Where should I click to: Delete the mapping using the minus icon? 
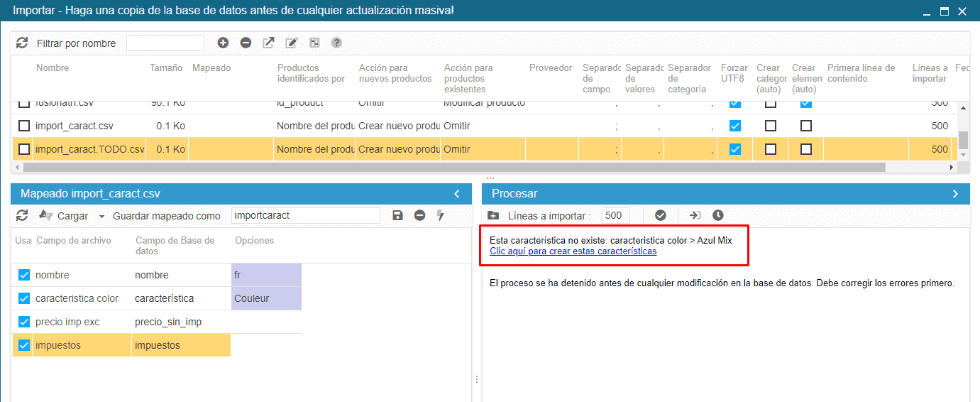pos(419,215)
